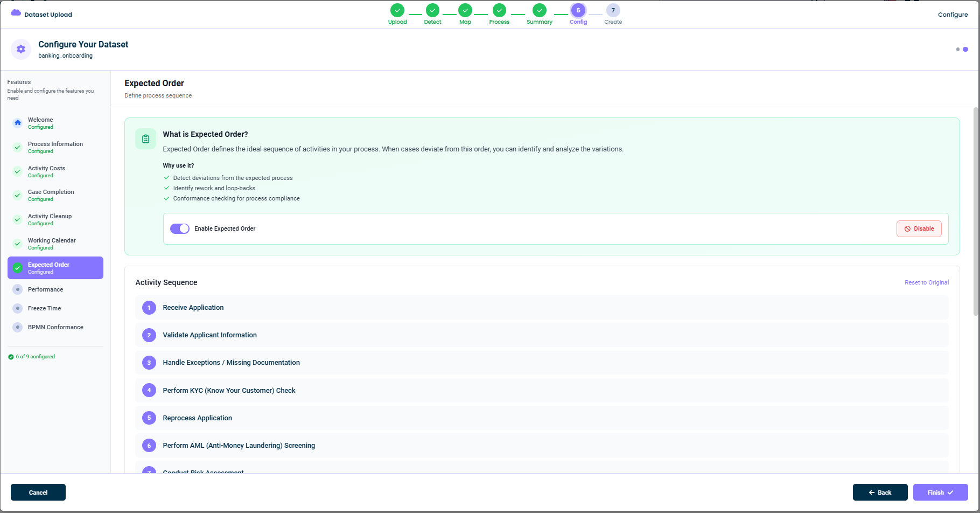Image resolution: width=980 pixels, height=513 pixels.
Task: Select the Validate Applicant Information row
Action: coord(542,335)
